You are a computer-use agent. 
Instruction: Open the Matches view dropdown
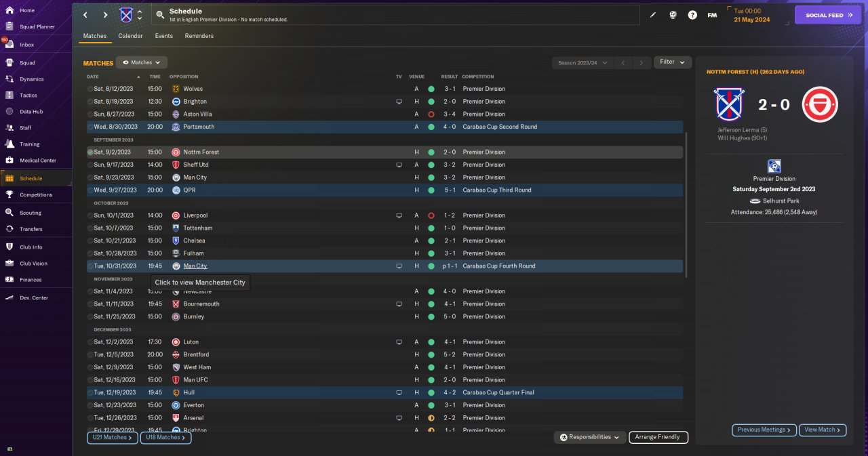tap(141, 62)
